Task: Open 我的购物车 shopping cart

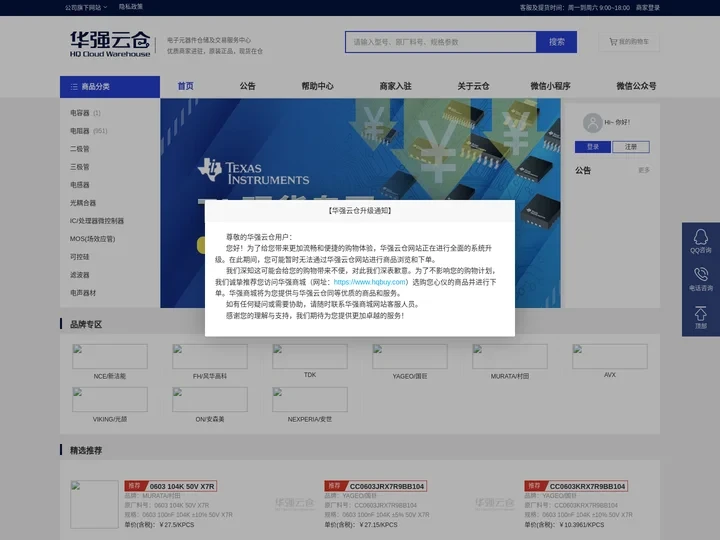Action: pos(629,42)
